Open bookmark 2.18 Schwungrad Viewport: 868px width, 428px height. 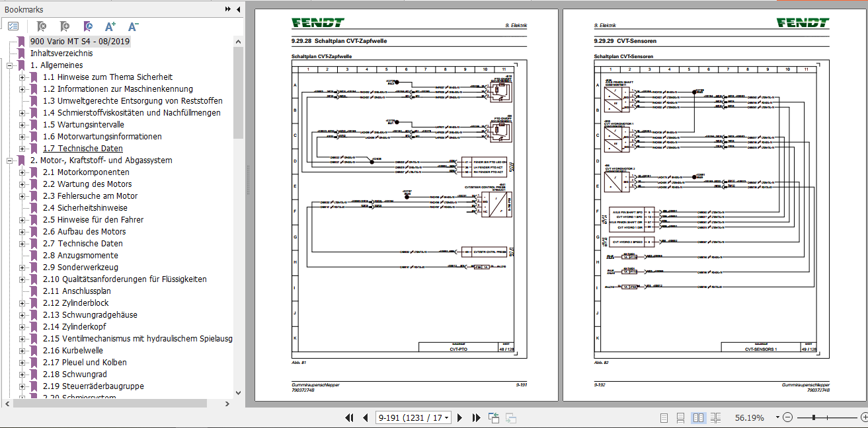tap(75, 374)
